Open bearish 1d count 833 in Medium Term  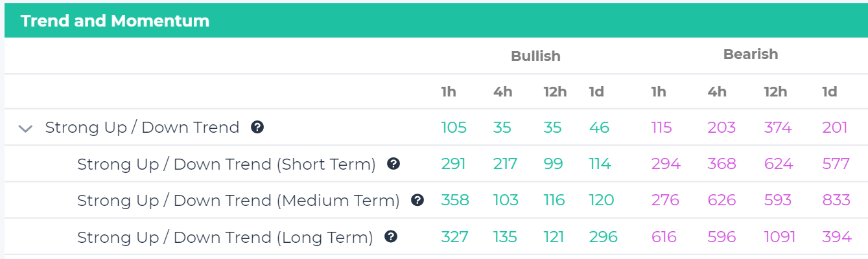coord(836,200)
